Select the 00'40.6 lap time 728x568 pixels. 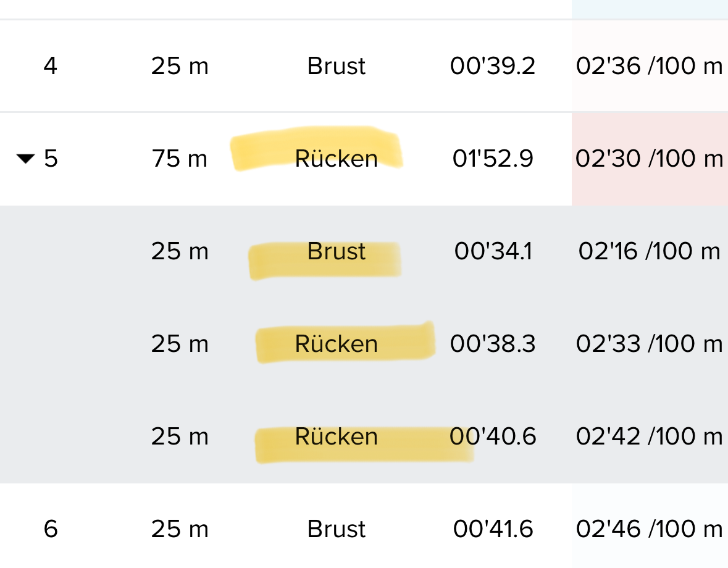click(493, 436)
